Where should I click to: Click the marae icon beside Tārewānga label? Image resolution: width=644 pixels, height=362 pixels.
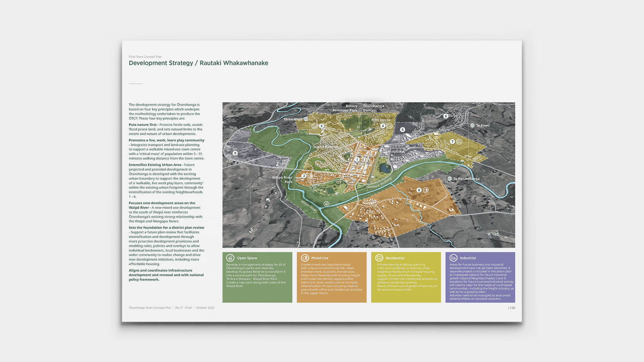pos(306,119)
